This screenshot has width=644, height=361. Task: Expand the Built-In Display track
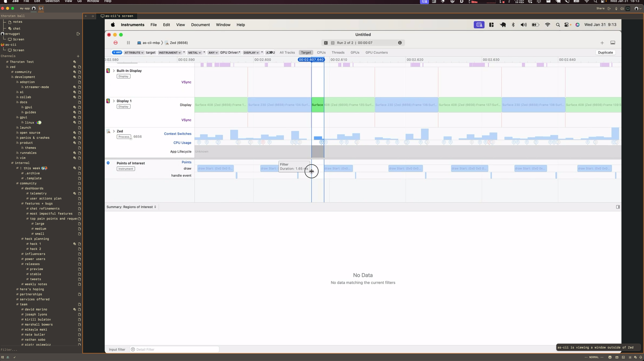(x=114, y=71)
